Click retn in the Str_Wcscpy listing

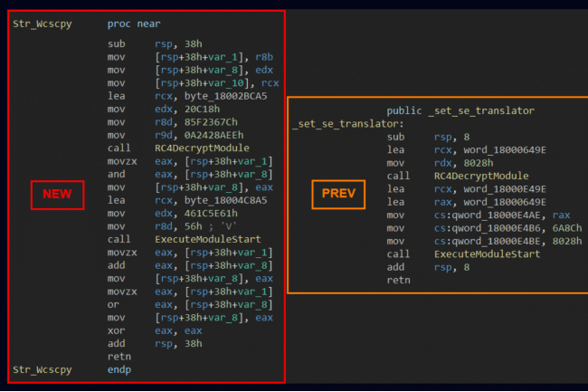tap(119, 357)
